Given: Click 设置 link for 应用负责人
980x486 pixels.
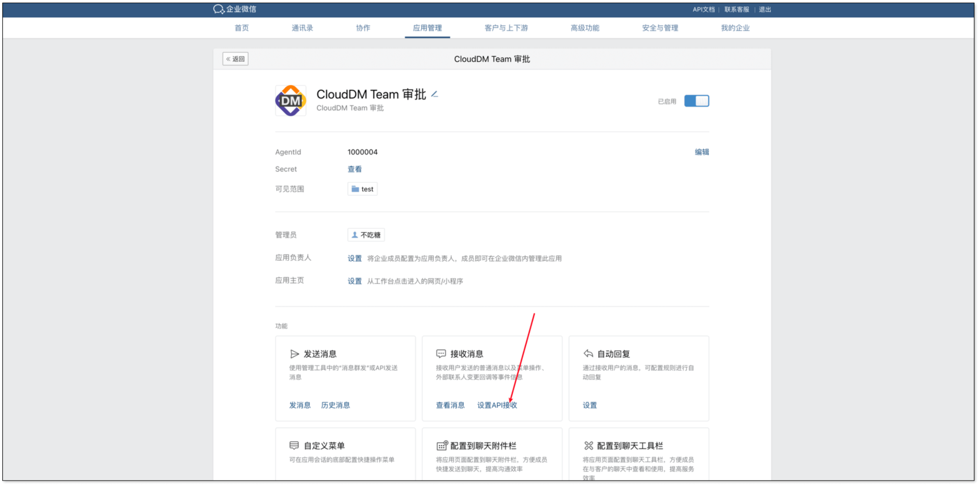Looking at the screenshot, I should pyautogui.click(x=354, y=258).
